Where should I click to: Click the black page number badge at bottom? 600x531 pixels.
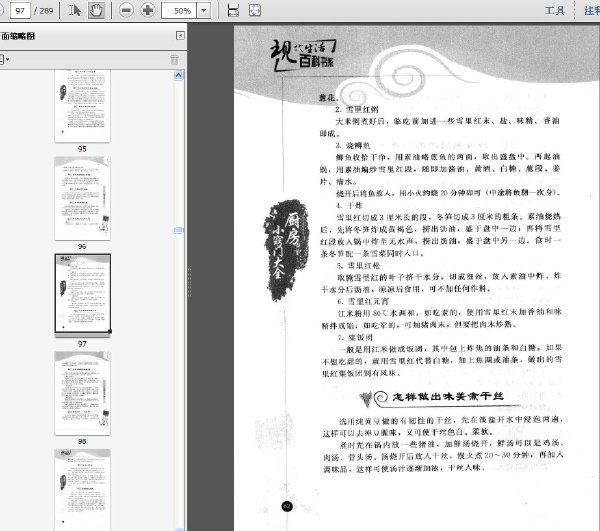[x=287, y=507]
